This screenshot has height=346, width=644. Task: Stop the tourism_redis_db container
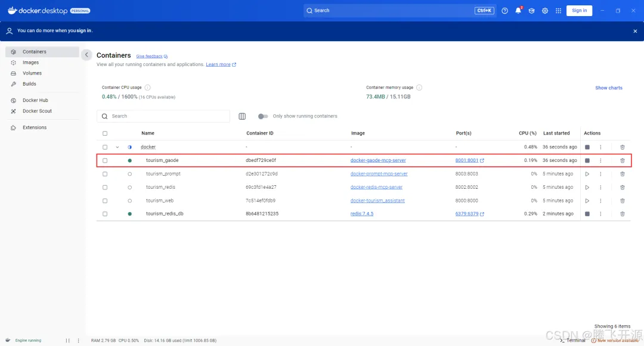click(x=587, y=214)
